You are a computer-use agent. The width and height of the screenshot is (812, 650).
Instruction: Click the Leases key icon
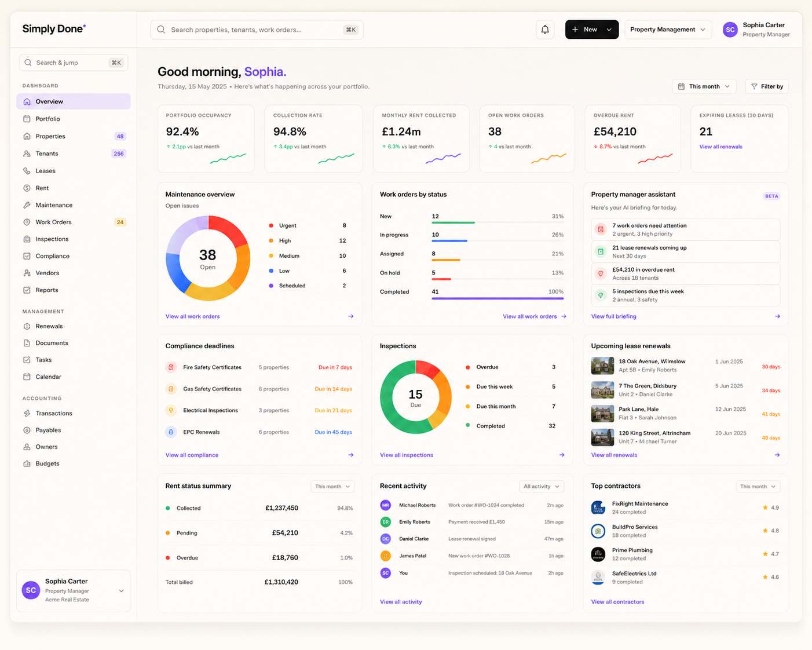click(27, 171)
